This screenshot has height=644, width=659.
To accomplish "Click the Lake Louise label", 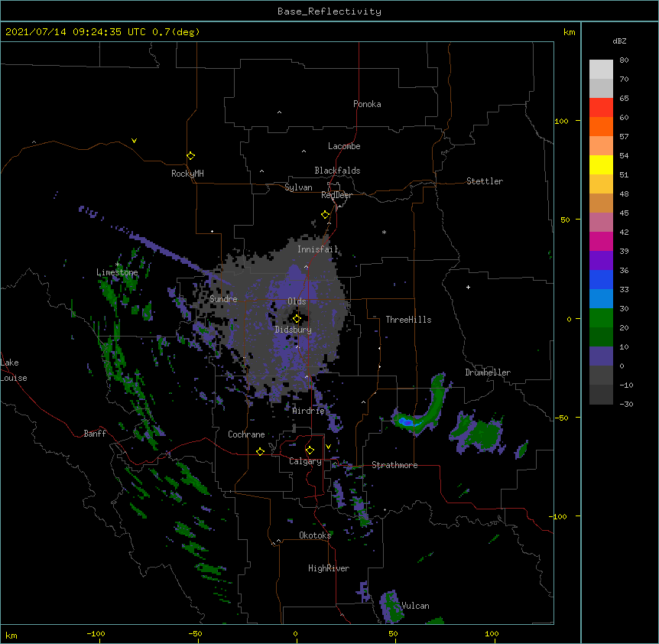I will (14, 370).
